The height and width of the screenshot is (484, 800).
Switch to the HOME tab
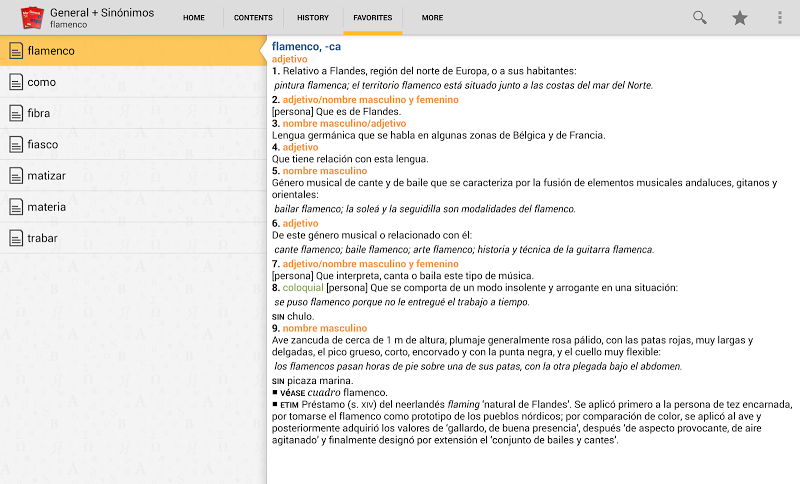point(194,17)
